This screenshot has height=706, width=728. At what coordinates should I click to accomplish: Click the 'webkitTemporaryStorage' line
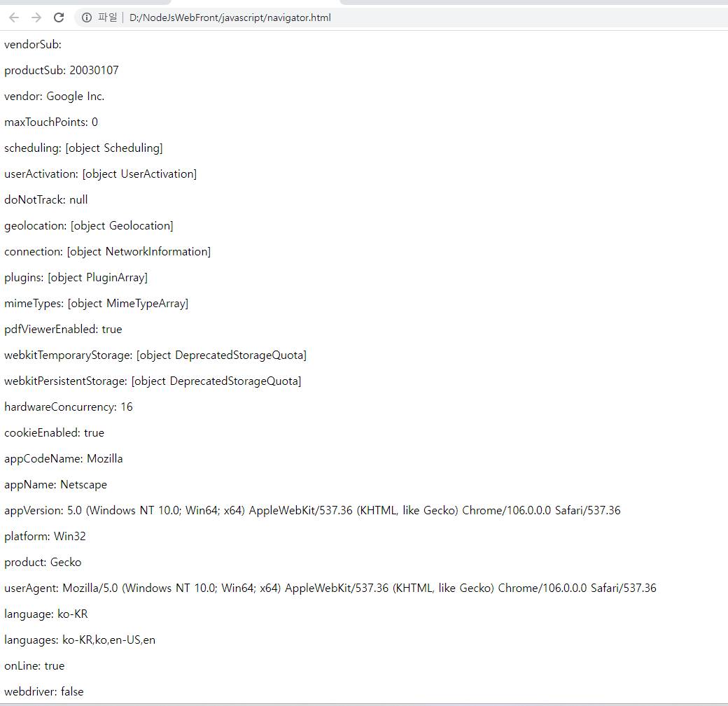155,355
